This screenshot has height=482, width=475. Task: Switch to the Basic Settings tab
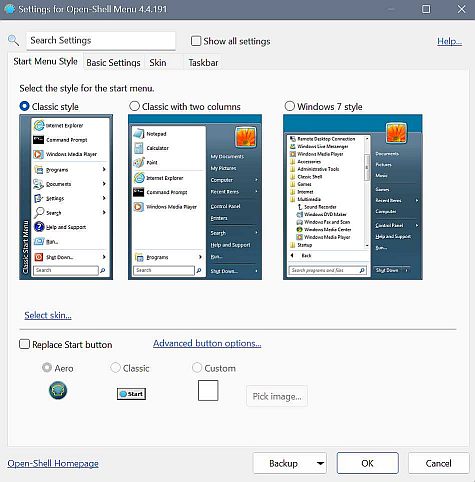[113, 63]
